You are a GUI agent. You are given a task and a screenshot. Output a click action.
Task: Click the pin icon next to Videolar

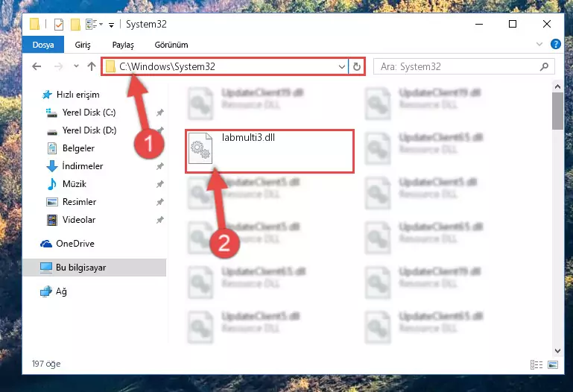(x=159, y=221)
